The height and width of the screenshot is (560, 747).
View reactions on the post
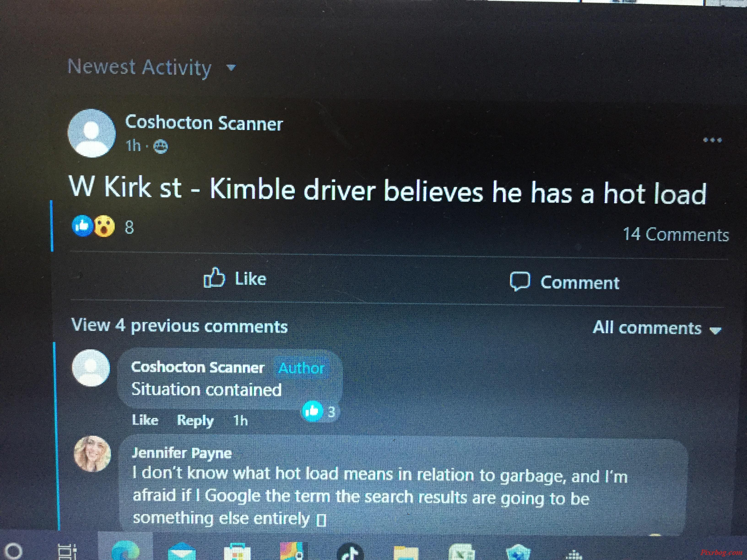pos(103,226)
